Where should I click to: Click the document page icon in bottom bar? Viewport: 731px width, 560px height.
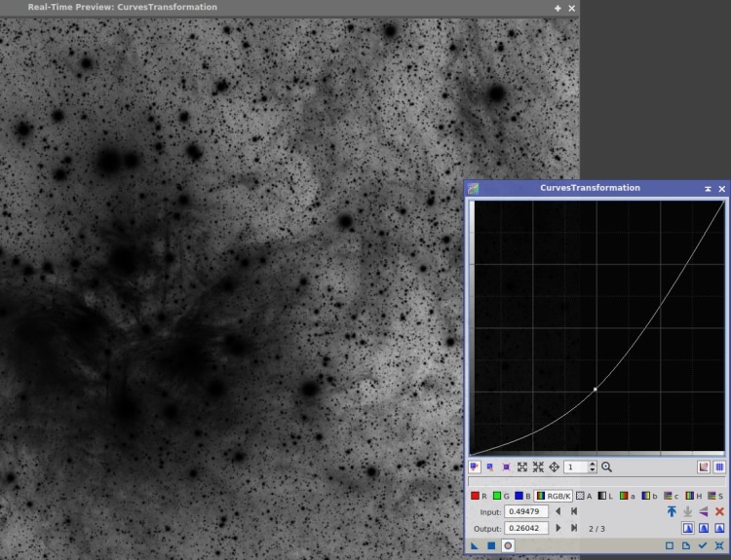686,545
